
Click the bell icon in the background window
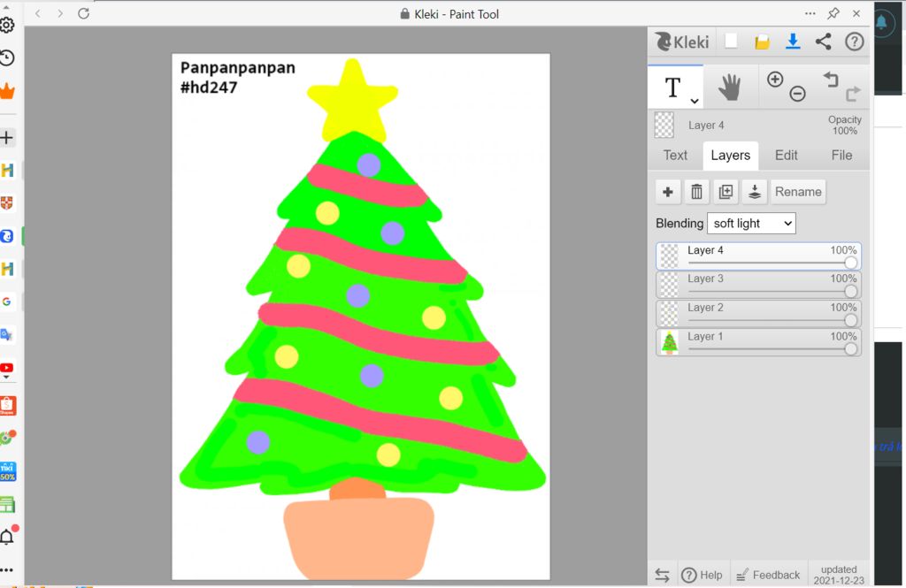tap(882, 22)
